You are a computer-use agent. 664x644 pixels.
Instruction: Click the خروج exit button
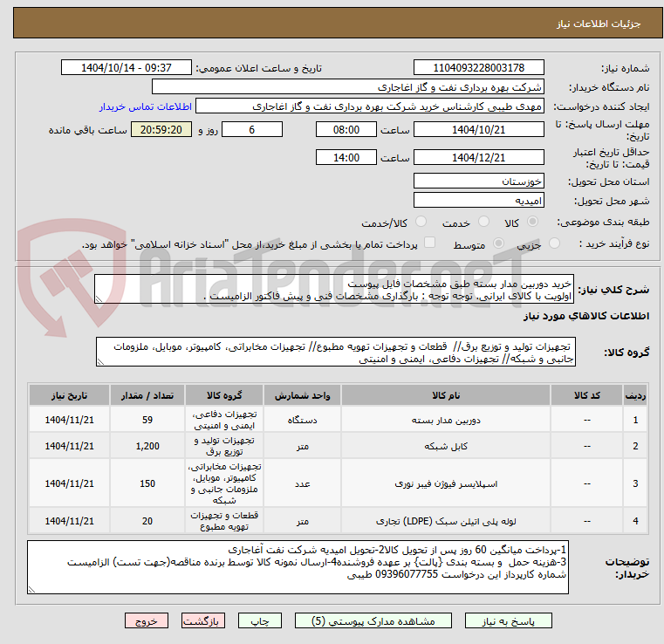(147, 621)
